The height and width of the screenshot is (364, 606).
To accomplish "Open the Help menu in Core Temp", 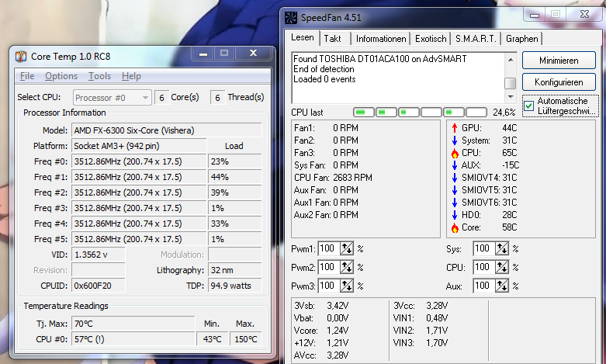I will coord(131,76).
